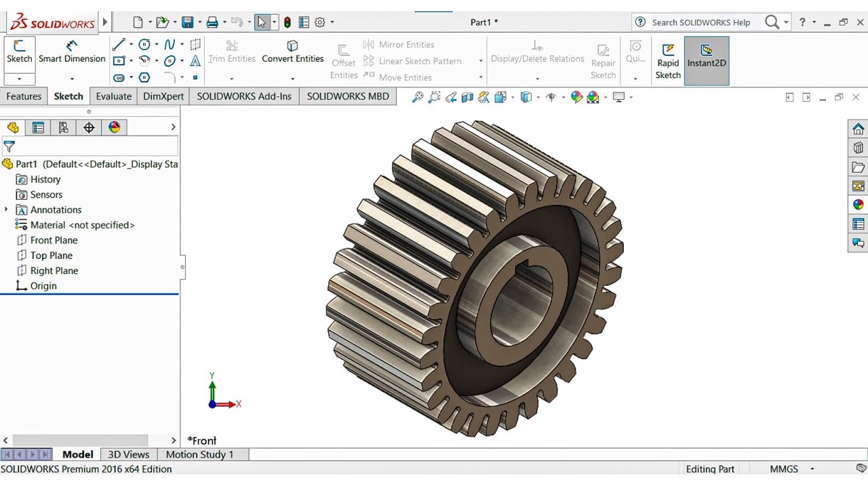Open the Sketch button dropdown arrow
Screen dimensions: 868x488
pos(19,79)
